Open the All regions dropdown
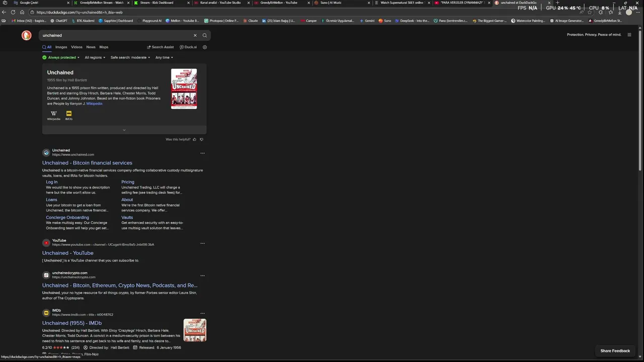The width and height of the screenshot is (644, 362). pyautogui.click(x=95, y=57)
